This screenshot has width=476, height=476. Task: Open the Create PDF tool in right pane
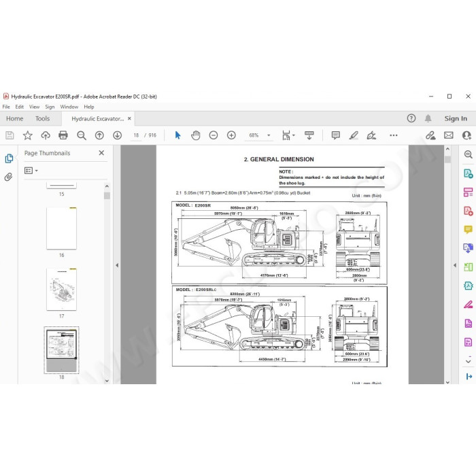click(x=468, y=211)
